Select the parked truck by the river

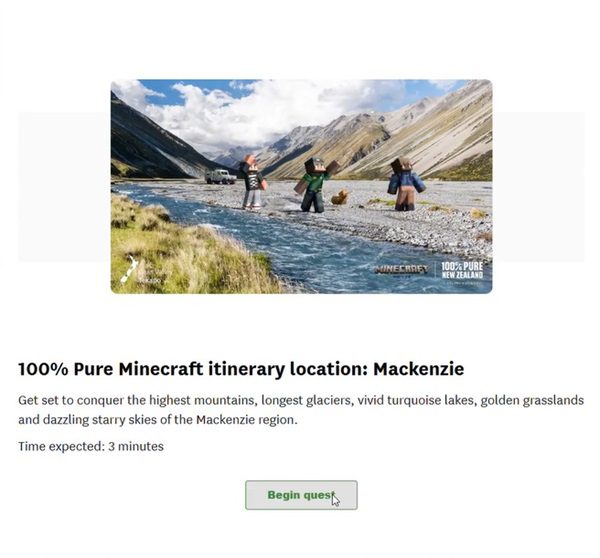pyautogui.click(x=220, y=176)
